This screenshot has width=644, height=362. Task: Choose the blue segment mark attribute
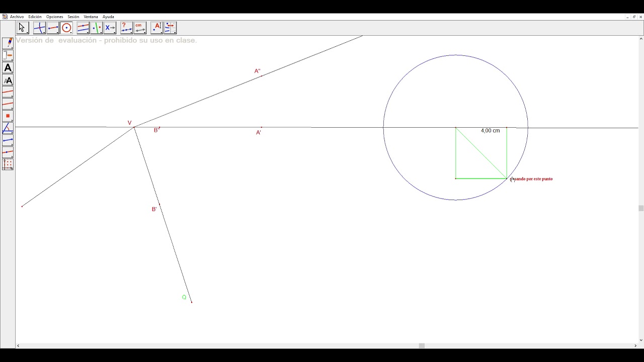[8, 140]
